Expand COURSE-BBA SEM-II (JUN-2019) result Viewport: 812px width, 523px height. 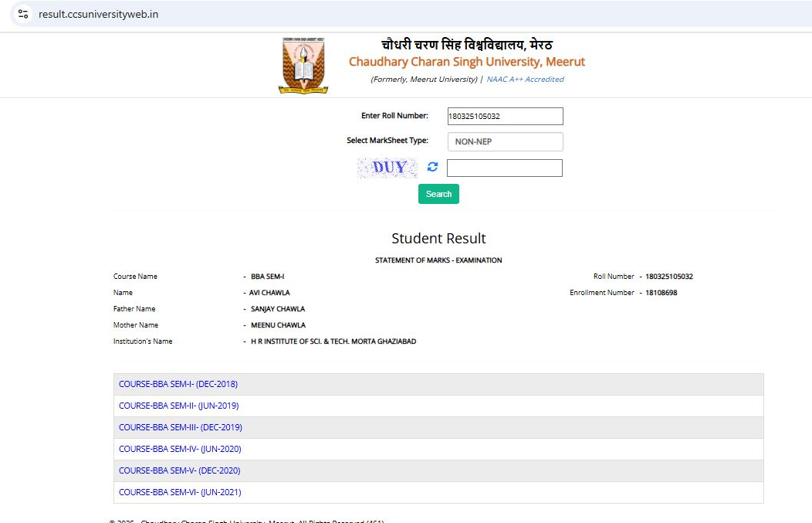(178, 406)
